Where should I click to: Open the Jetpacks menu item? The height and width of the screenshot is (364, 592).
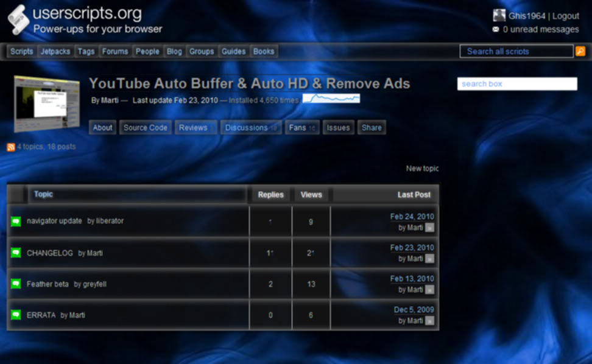click(55, 51)
